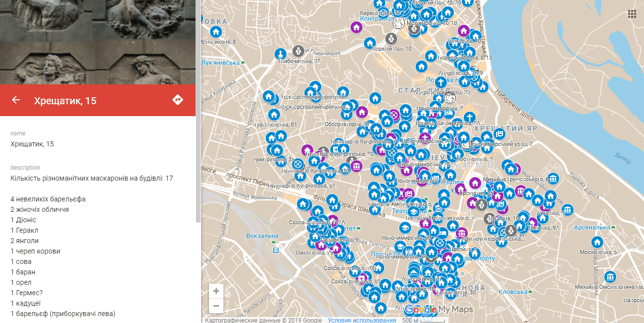Zoom out of the map
Image resolution: width=644 pixels, height=323 pixels.
[216, 306]
